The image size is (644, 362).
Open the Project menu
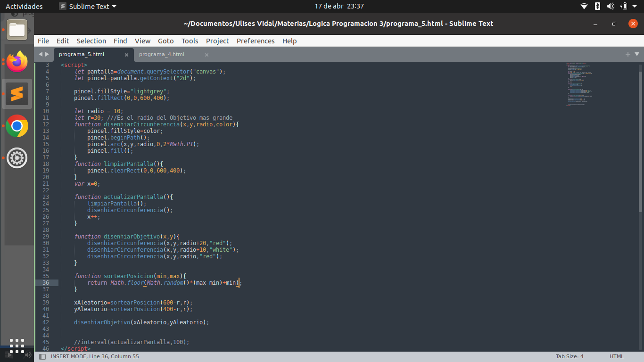(217, 41)
